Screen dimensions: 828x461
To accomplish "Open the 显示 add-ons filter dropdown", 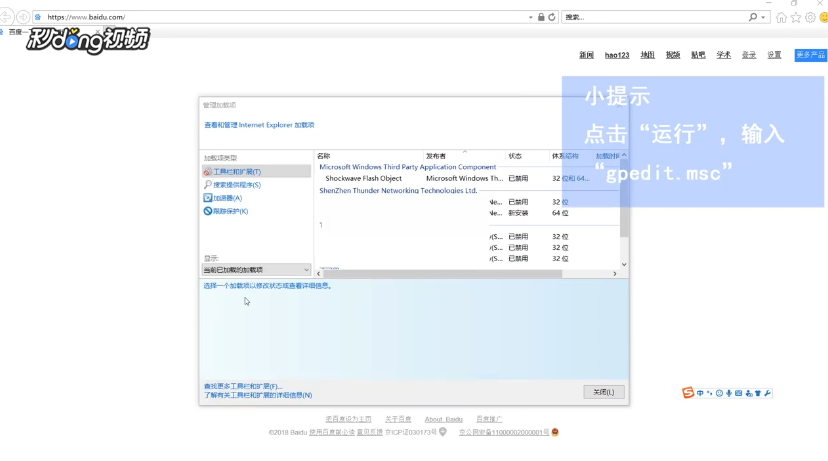I will pyautogui.click(x=257, y=270).
